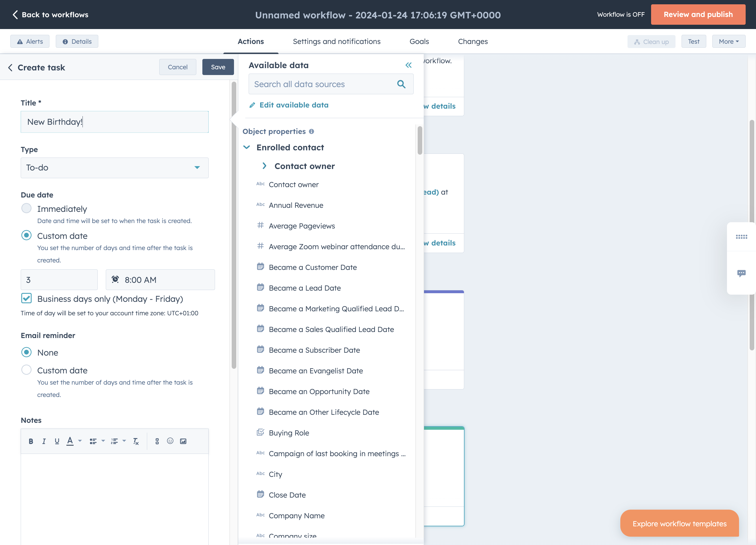756x545 pixels.
Task: Click Explore workflow templates button
Action: (x=679, y=523)
